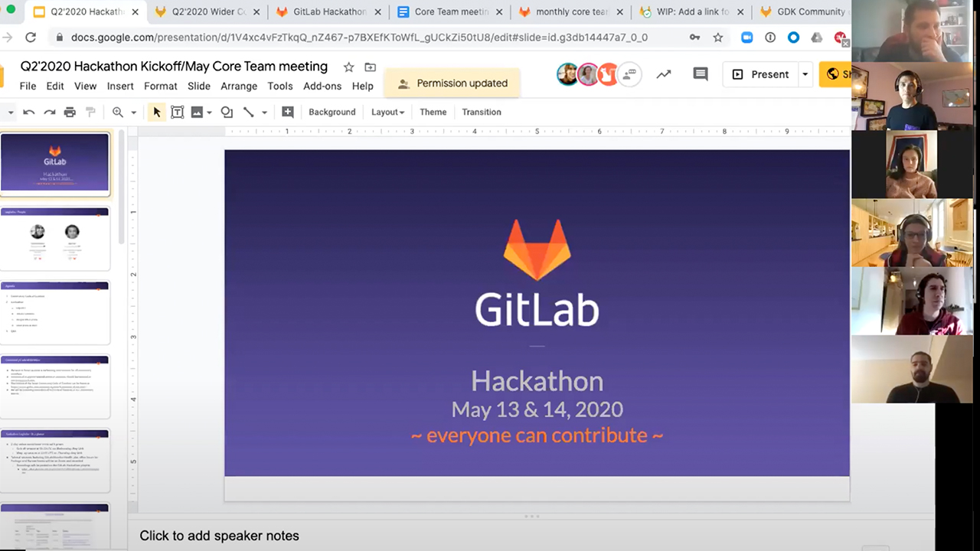The height and width of the screenshot is (551, 980).
Task: Open the activity dashboard trend icon
Action: tap(664, 74)
